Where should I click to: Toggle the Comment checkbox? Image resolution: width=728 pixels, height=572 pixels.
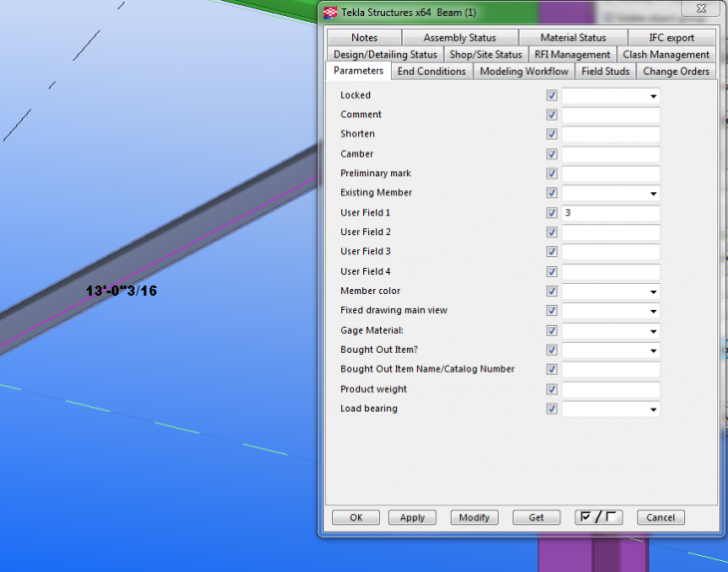[551, 115]
